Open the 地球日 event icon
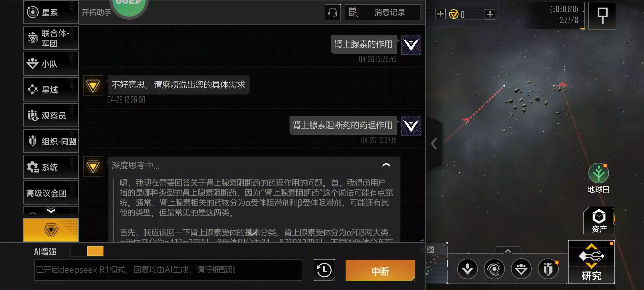644x290 pixels. (598, 178)
